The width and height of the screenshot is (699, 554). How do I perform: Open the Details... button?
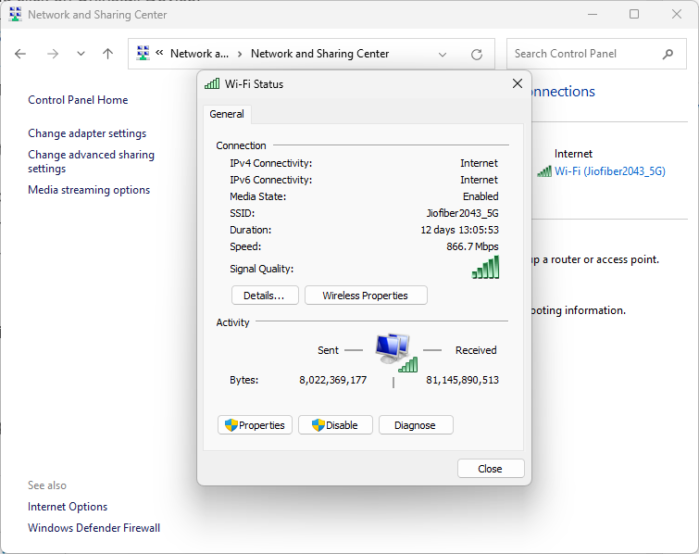[264, 296]
